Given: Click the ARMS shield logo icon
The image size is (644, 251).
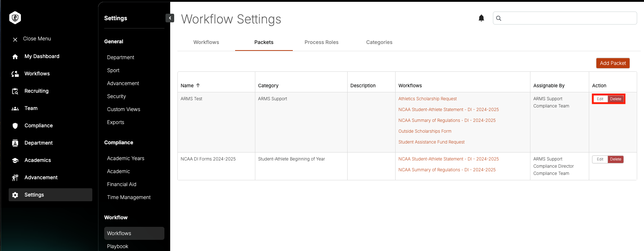Looking at the screenshot, I should click(15, 18).
